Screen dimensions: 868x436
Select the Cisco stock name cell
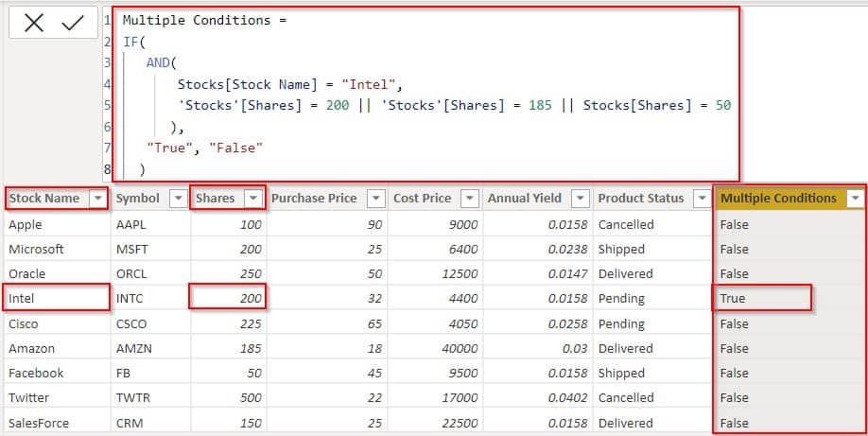click(57, 323)
